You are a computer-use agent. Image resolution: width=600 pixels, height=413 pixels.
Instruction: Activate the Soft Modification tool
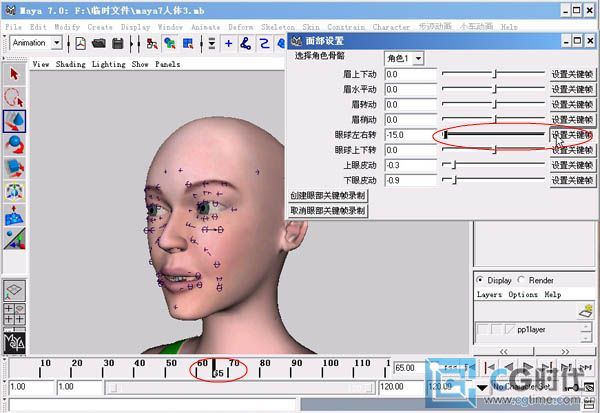(14, 215)
